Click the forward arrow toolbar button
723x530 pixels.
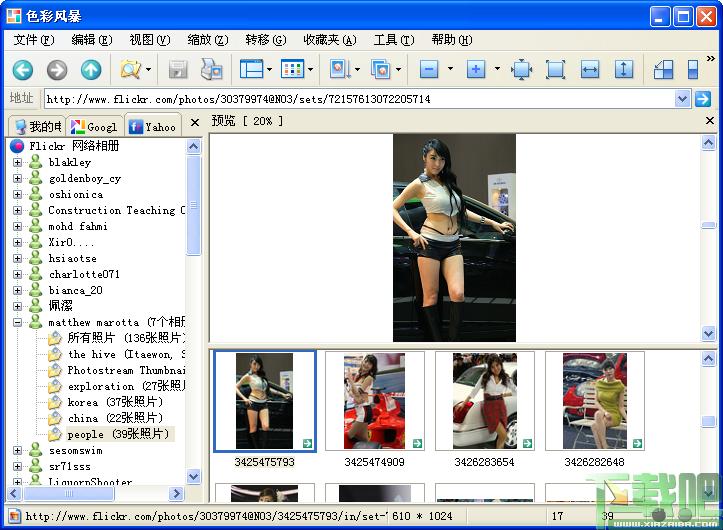point(57,70)
